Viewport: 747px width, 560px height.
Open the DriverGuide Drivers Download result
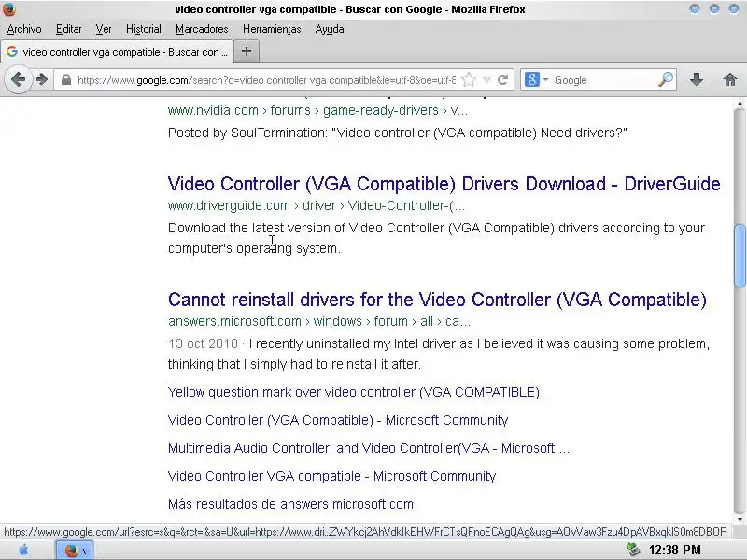point(444,184)
